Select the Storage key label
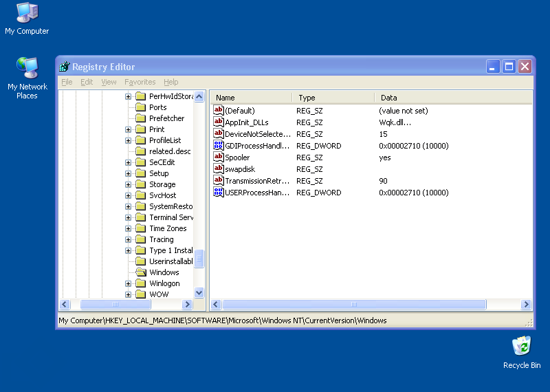Image resolution: width=550 pixels, height=392 pixels. pos(162,184)
